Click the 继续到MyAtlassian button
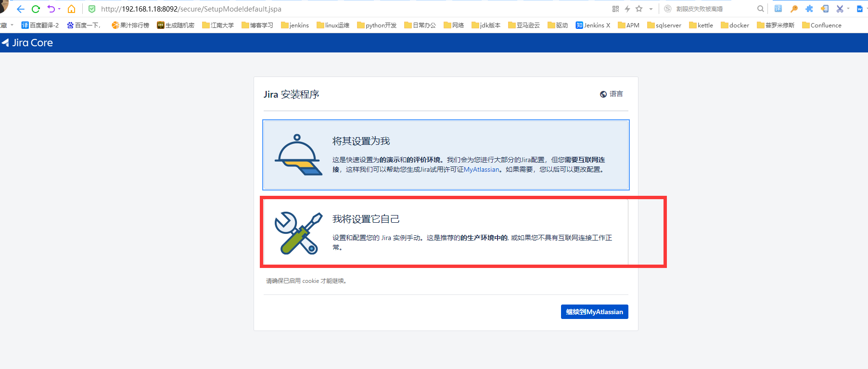 595,312
